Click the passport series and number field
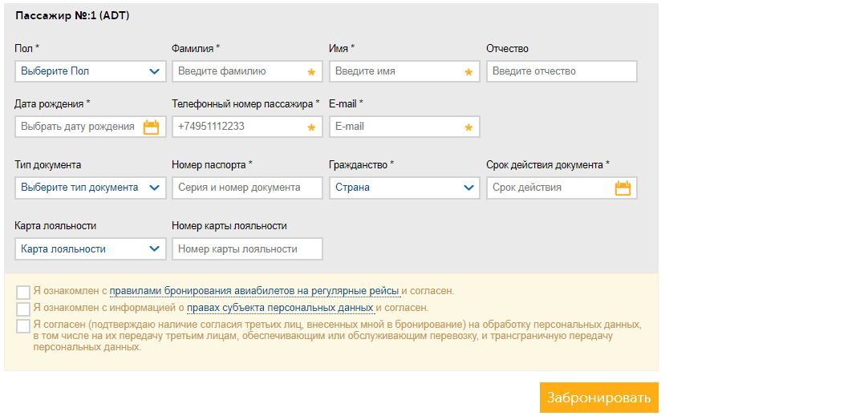Screen dimensions: 868x416 pos(247,188)
